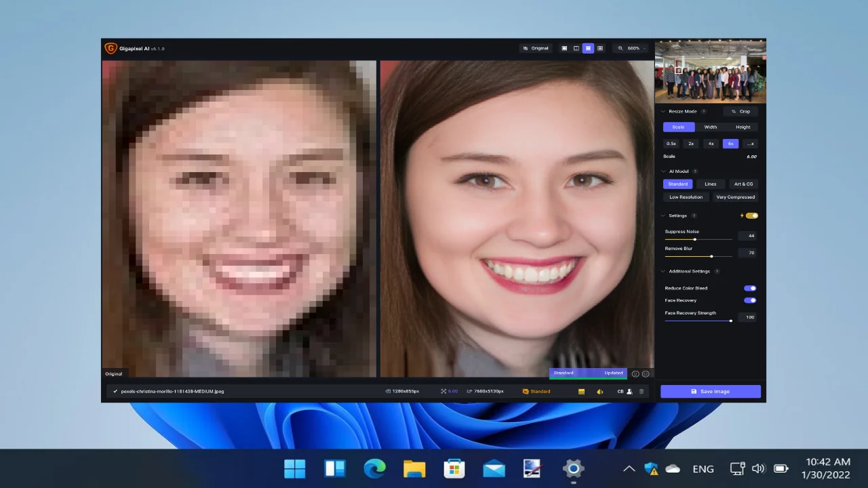
Task: Click the scale factor icon in file row
Action: point(443,391)
